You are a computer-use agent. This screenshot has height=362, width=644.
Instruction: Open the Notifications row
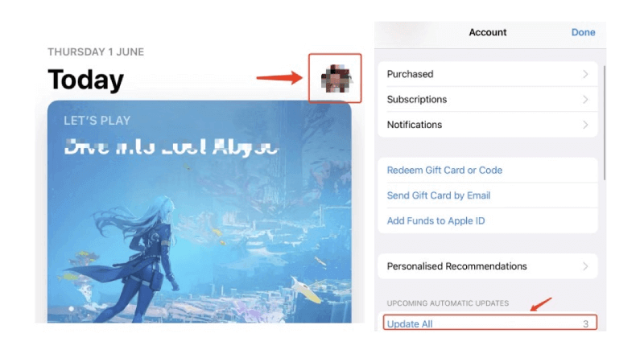488,125
